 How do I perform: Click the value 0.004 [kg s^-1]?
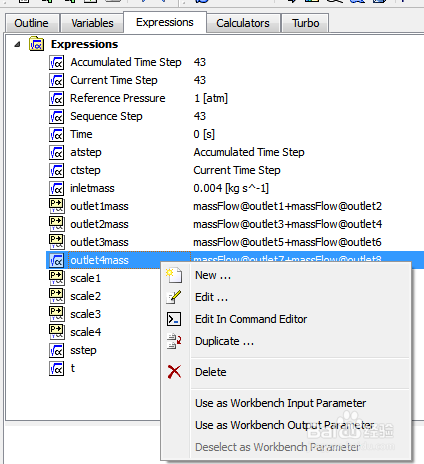click(231, 188)
